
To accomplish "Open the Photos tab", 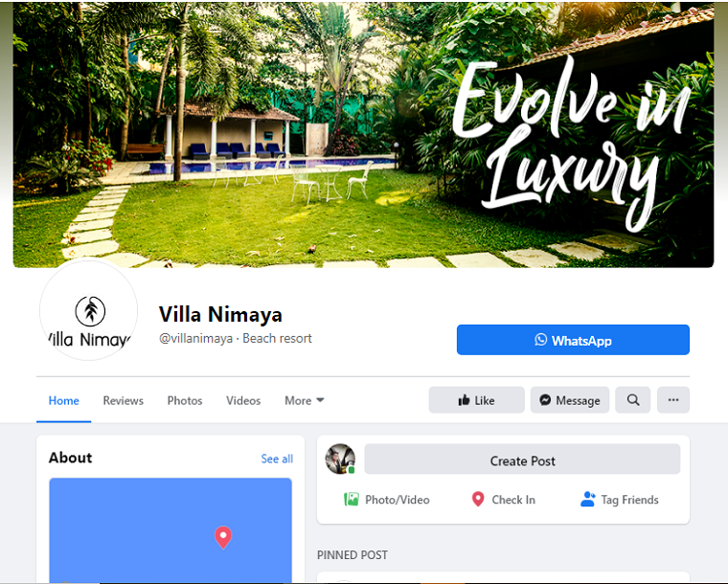I will click(185, 400).
